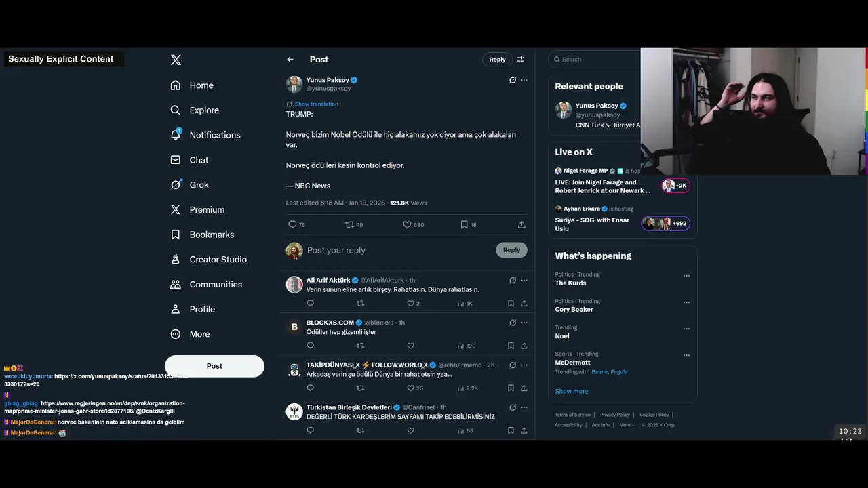868x488 pixels.
Task: Open the 76 replies comment icon
Action: click(x=292, y=224)
